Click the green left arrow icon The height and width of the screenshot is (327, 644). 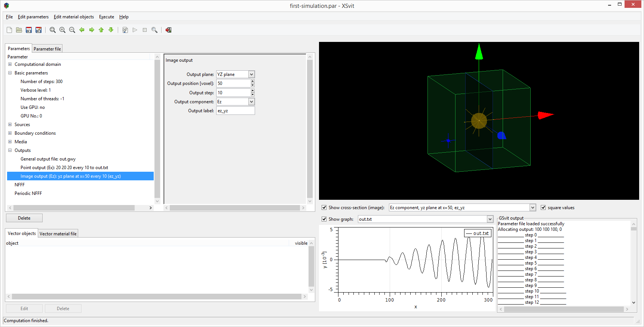click(x=82, y=30)
